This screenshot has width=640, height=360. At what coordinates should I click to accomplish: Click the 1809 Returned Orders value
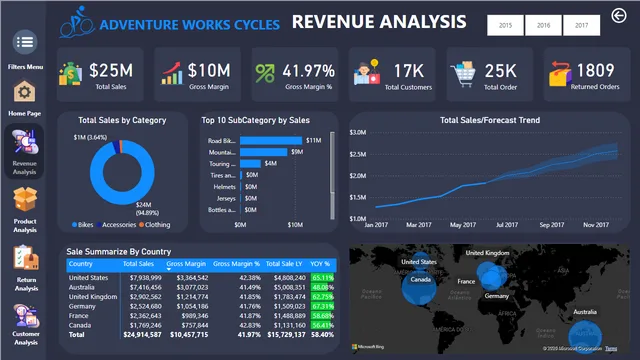(596, 71)
